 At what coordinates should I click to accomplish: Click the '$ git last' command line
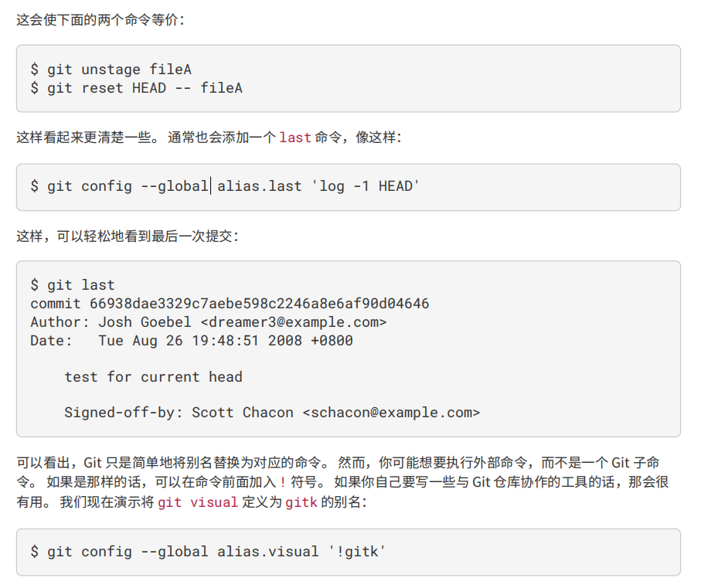[73, 285]
